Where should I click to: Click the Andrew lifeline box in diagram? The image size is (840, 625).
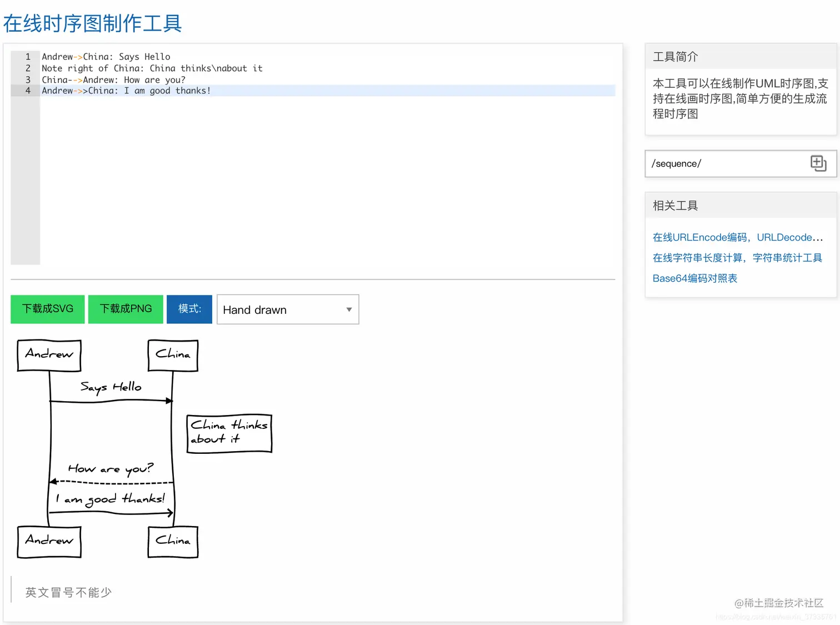coord(49,355)
